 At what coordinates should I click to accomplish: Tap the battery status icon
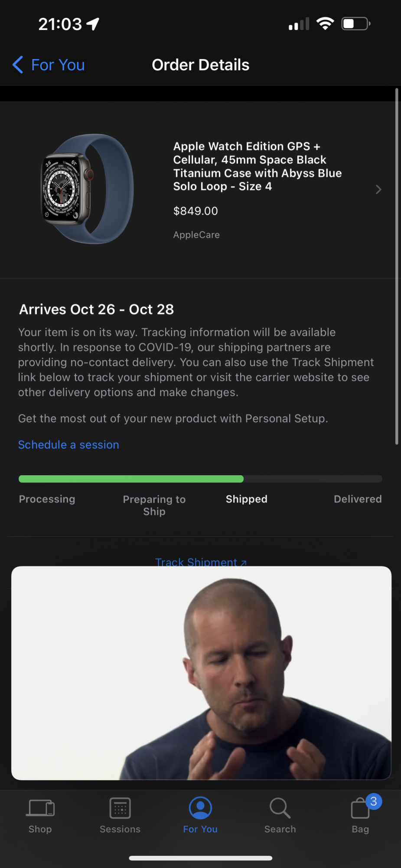tap(356, 23)
